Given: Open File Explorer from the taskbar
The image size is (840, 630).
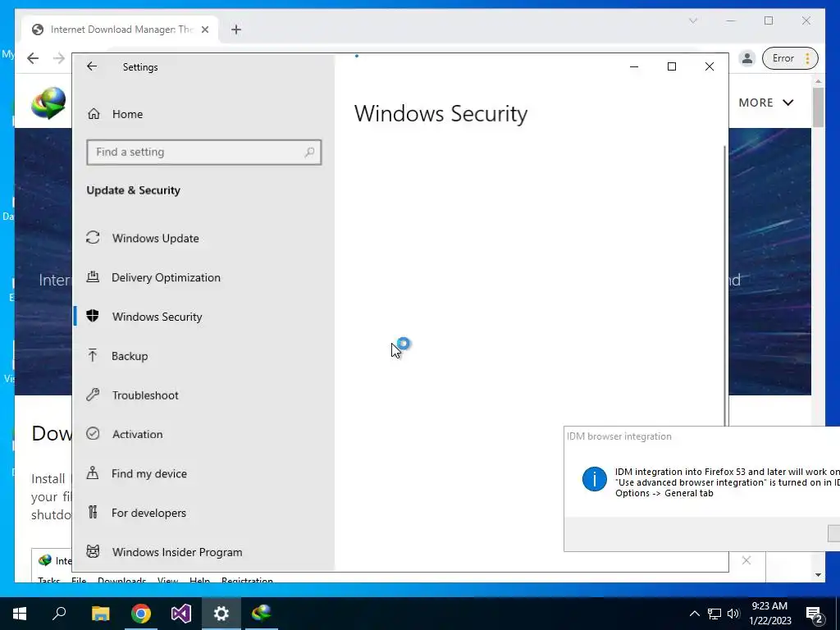Looking at the screenshot, I should 100,614.
